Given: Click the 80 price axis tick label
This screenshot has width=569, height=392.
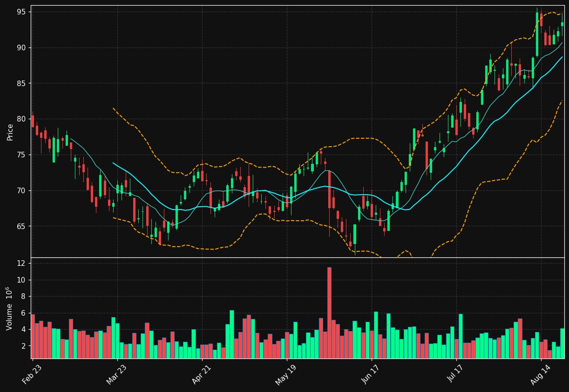Looking at the screenshot, I should 21,119.
